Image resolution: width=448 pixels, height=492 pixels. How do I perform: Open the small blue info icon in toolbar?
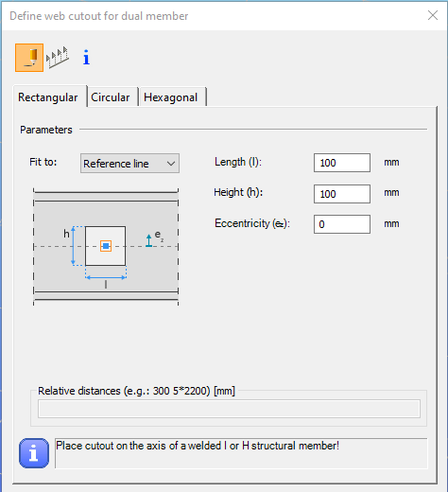point(86,58)
